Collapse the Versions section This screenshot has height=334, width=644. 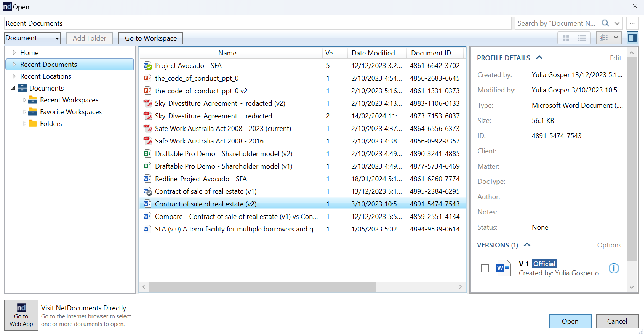527,245
